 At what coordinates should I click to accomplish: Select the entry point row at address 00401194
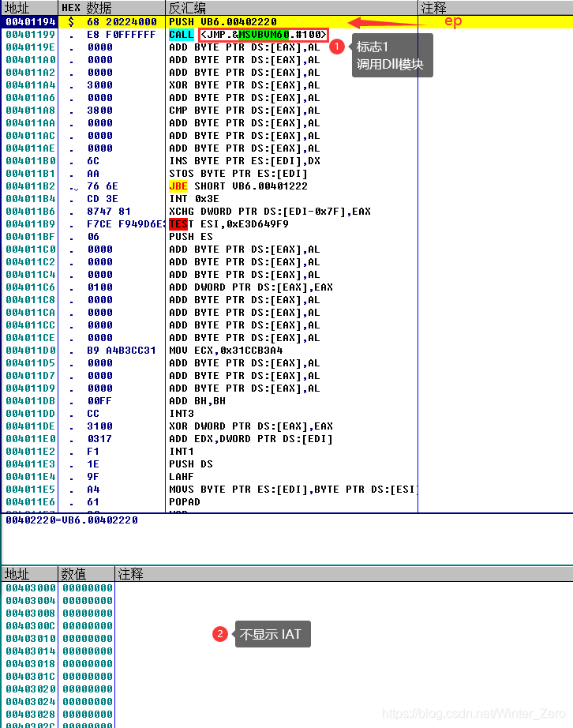(x=286, y=22)
